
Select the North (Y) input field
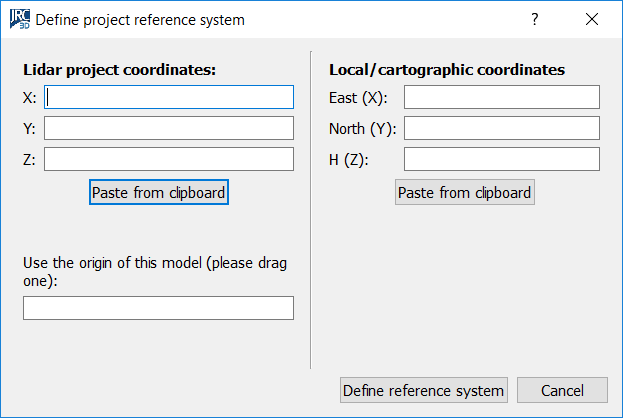pyautogui.click(x=501, y=128)
